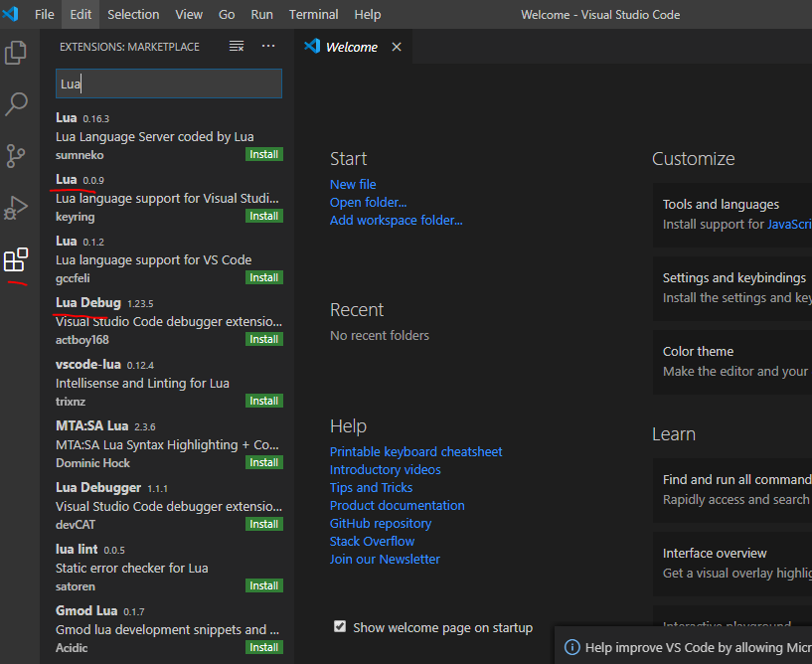Open Gmod Lua 0.1.7 extension entry
Screen dimensions: 812x664
point(167,629)
